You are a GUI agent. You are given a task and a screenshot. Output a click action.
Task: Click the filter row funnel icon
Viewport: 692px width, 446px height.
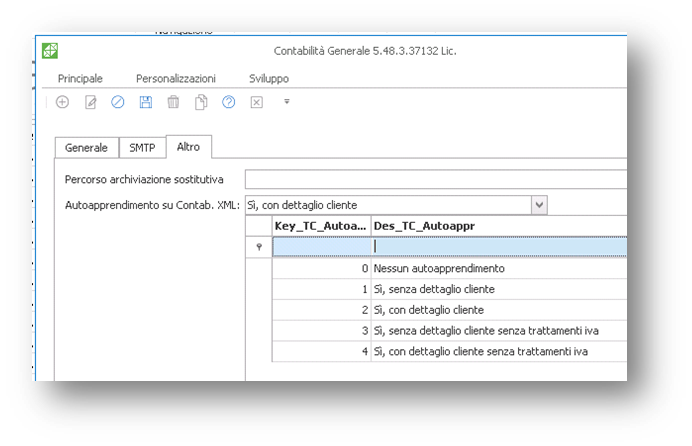pos(259,247)
